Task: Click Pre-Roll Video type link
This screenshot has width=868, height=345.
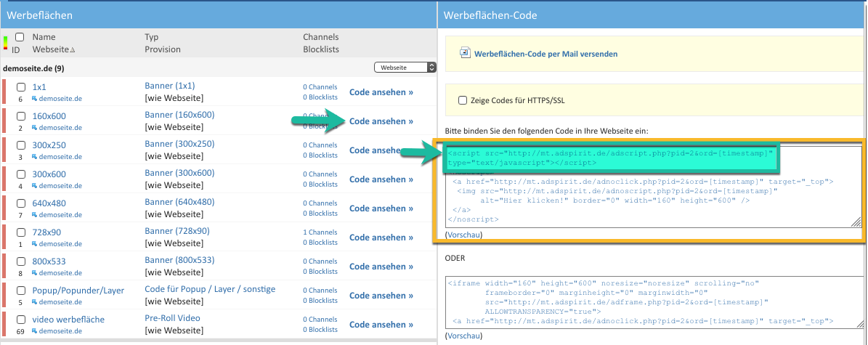Action: pyautogui.click(x=172, y=318)
